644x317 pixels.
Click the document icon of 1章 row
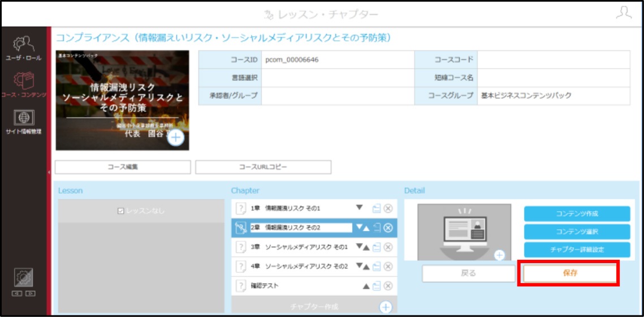coord(240,208)
